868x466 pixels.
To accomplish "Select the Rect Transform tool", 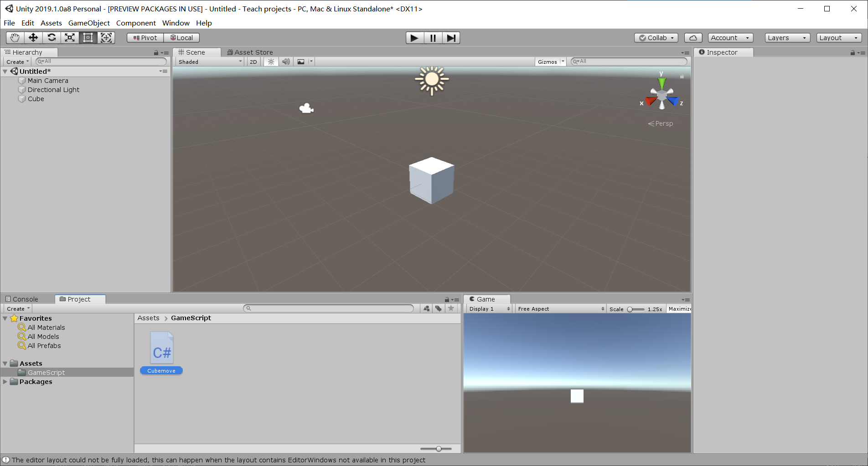I will [88, 38].
